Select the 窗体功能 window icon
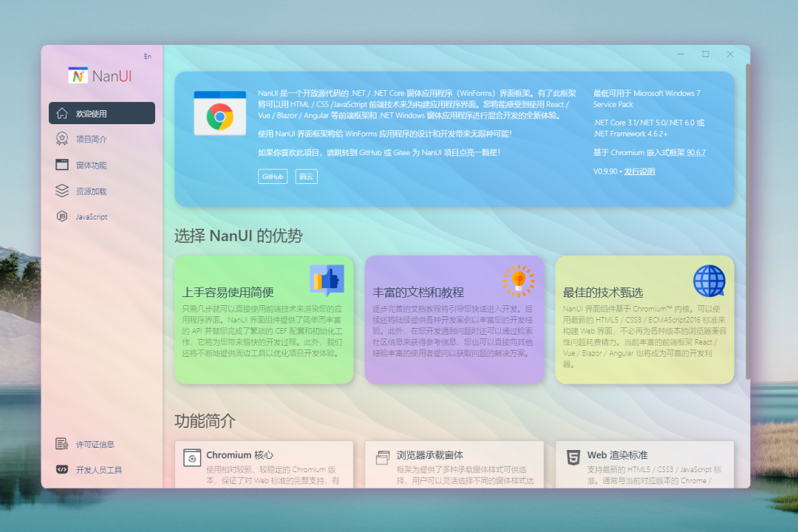The width and height of the screenshot is (798, 532). [64, 164]
